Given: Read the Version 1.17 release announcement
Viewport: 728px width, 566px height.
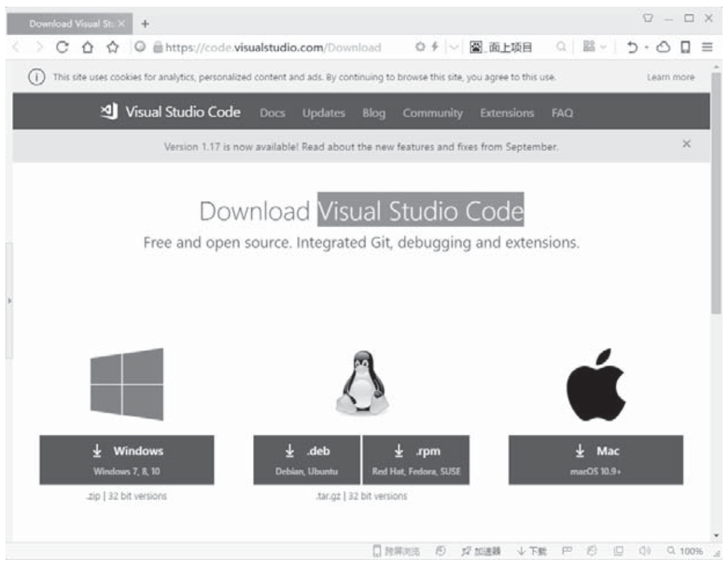Looking at the screenshot, I should [x=361, y=147].
